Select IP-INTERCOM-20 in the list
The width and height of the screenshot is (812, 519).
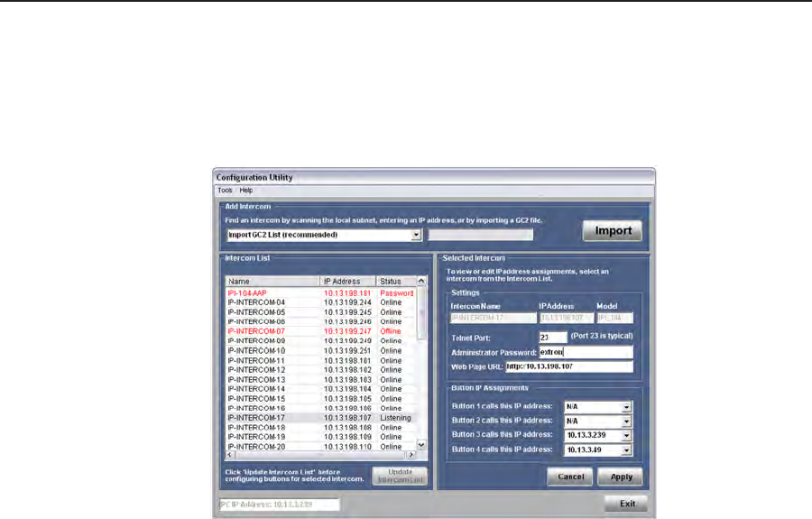click(321, 447)
